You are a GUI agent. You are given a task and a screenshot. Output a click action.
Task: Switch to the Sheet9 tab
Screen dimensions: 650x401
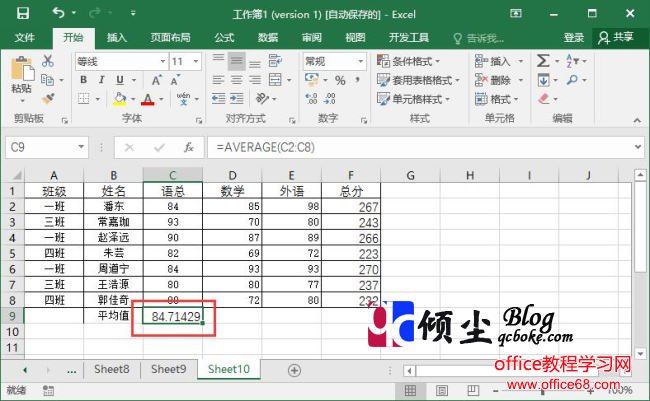(169, 369)
